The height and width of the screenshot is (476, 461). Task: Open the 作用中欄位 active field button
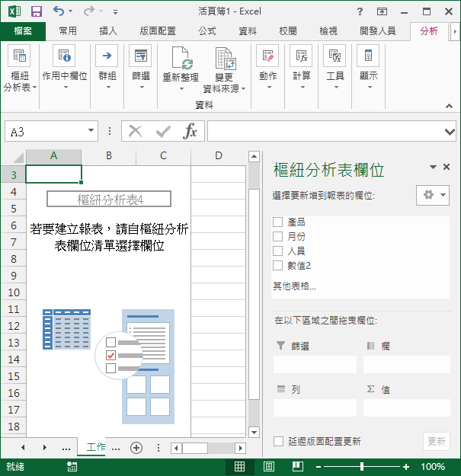[x=64, y=67]
